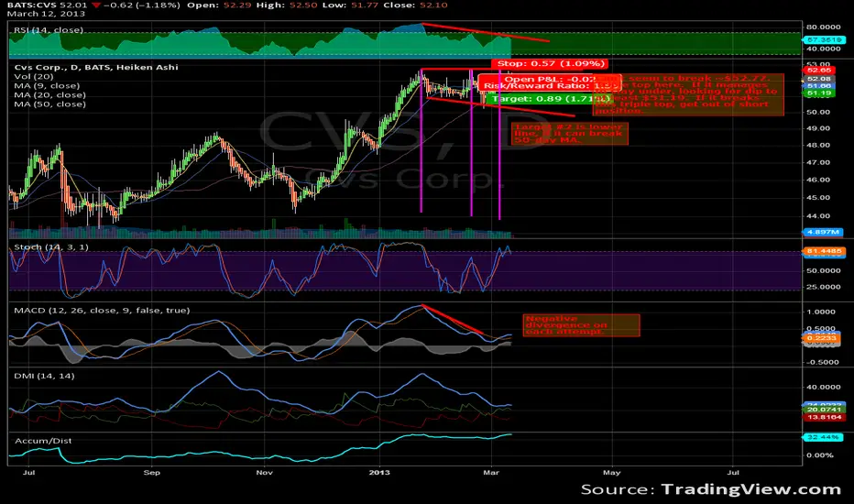Open the TradingView.com source link

coord(751,489)
